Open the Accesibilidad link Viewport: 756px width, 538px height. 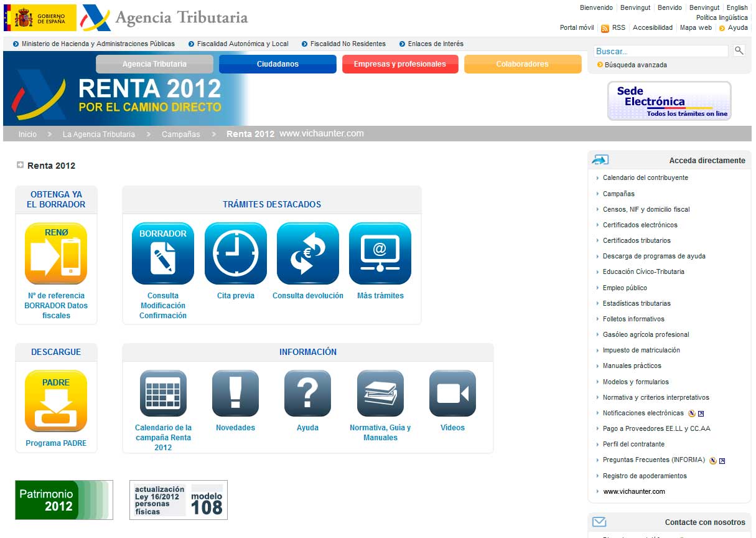(x=653, y=27)
